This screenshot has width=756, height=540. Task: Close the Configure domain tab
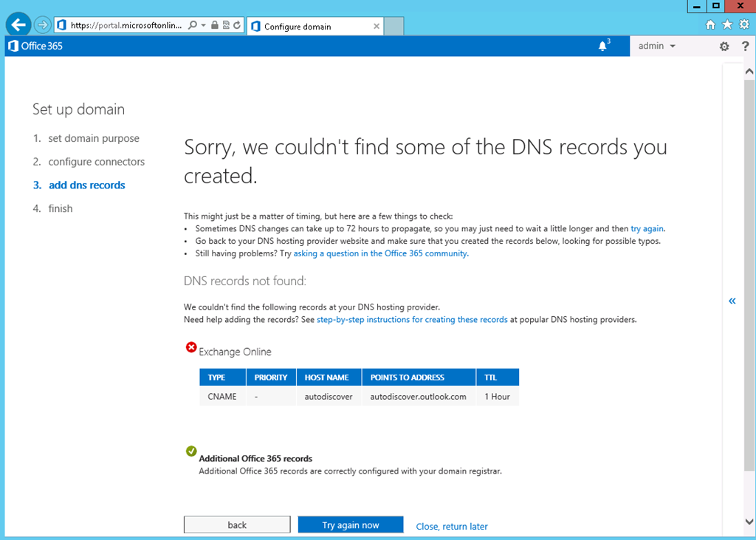tap(377, 27)
